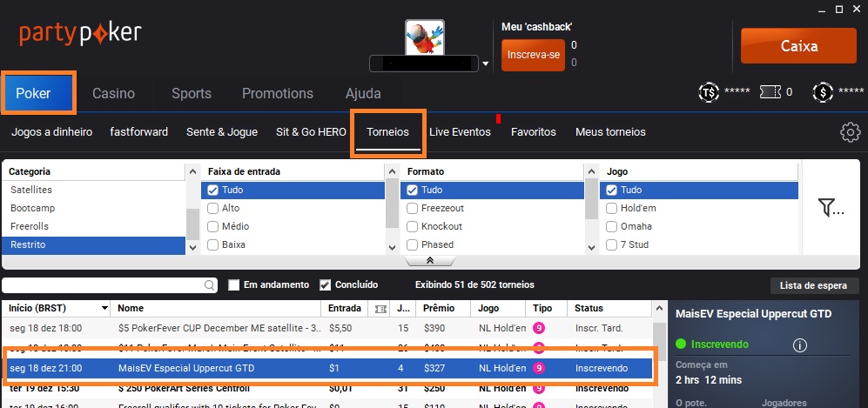Check the Freezeout format filter

pyautogui.click(x=412, y=209)
